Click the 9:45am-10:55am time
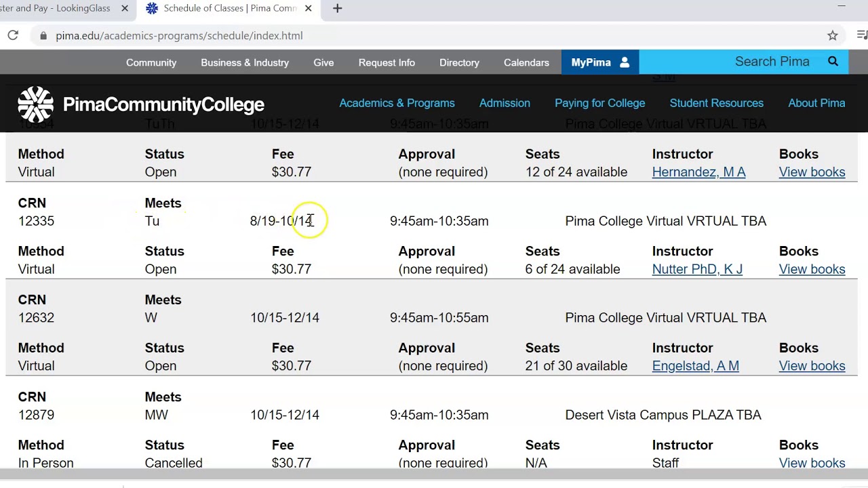The width and height of the screenshot is (868, 488). click(439, 318)
